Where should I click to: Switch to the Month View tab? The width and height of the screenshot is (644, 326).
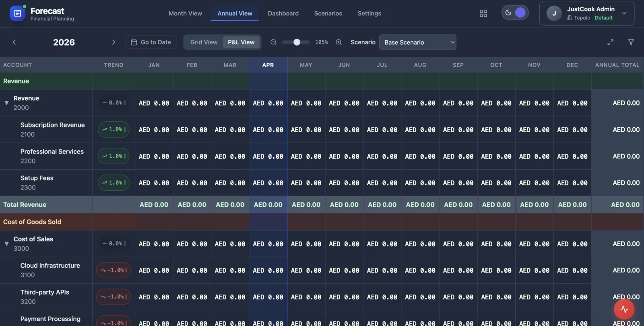185,13
